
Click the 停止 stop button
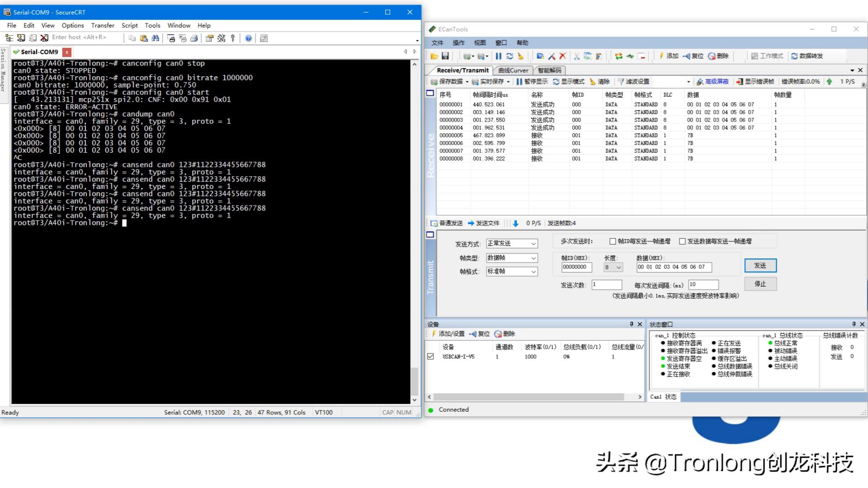click(x=760, y=284)
